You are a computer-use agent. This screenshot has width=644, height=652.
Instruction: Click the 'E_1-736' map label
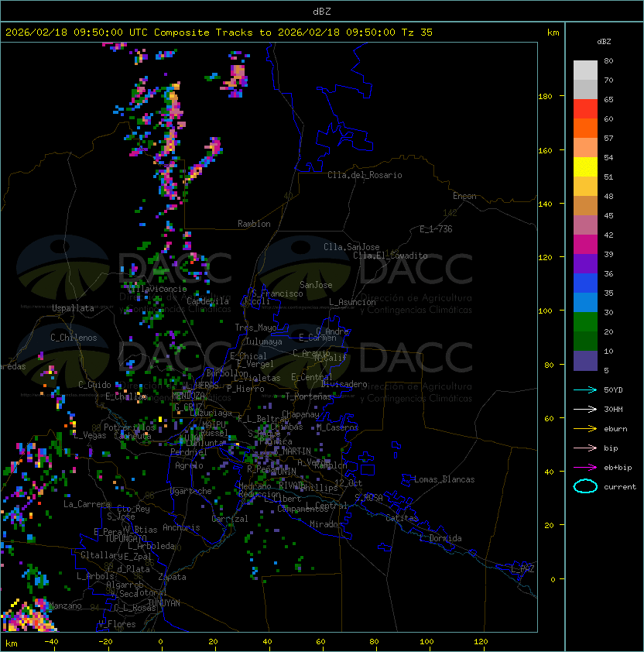[436, 229]
